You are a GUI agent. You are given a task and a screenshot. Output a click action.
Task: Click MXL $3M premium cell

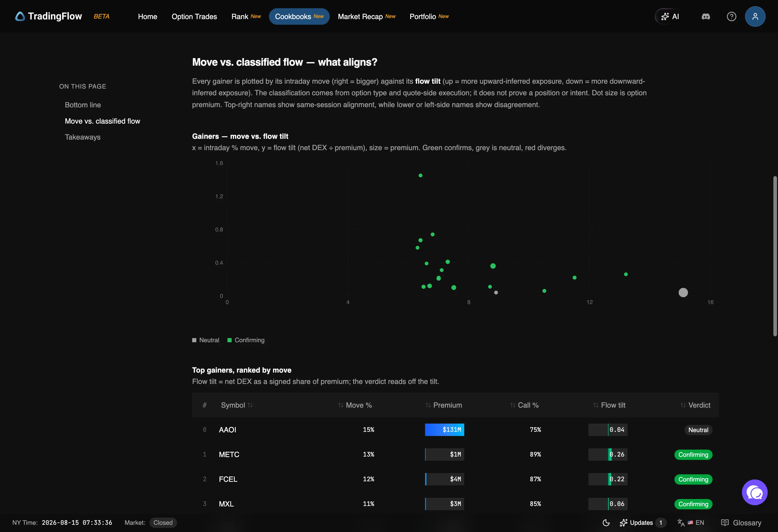[445, 504]
